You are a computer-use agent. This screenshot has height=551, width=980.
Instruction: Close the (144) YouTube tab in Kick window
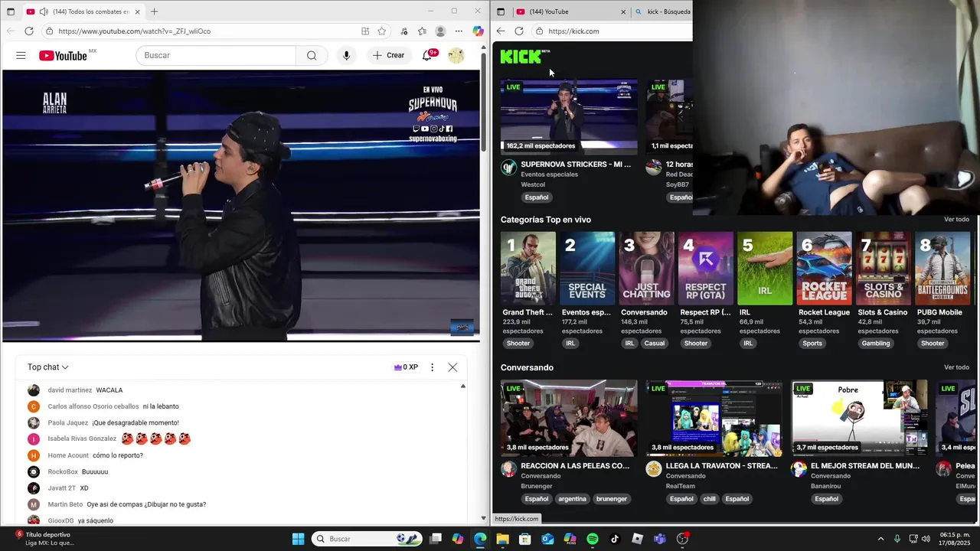click(x=623, y=11)
